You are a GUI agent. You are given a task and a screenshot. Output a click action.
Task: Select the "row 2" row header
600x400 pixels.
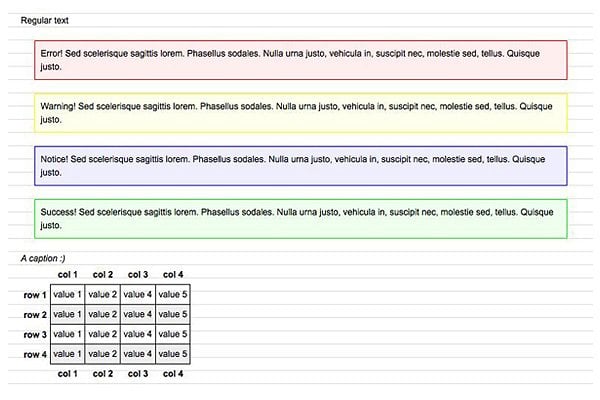pyautogui.click(x=35, y=315)
